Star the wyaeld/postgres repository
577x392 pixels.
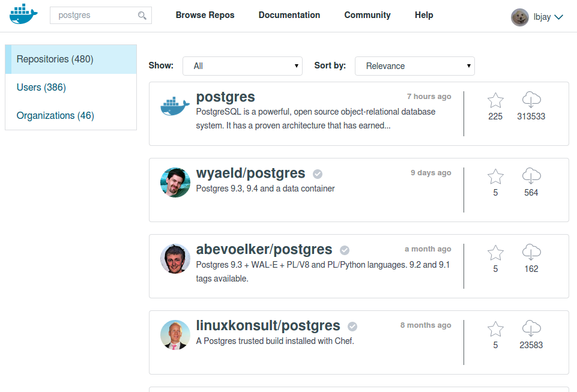tap(495, 176)
